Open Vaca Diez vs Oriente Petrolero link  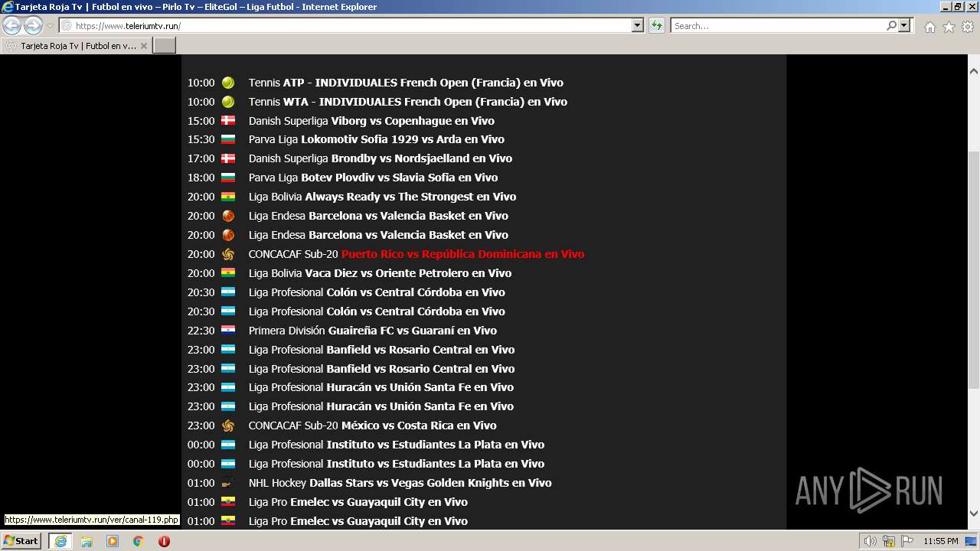pos(408,273)
